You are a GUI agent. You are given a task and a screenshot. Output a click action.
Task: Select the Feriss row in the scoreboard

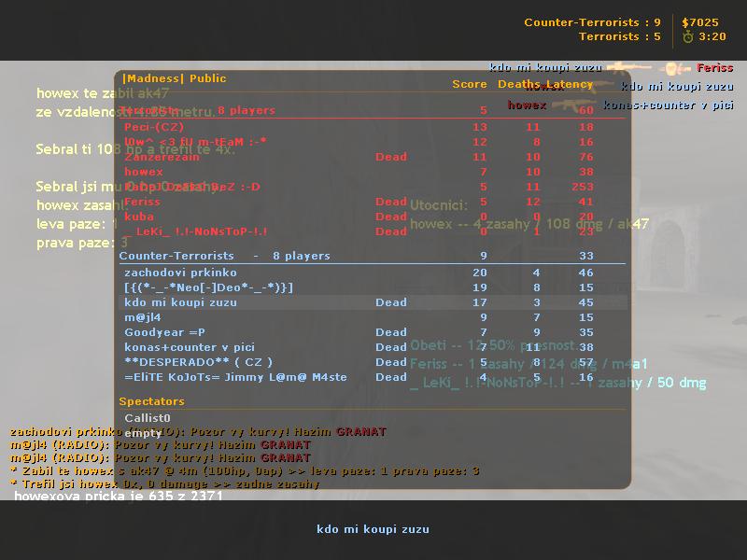point(372,202)
